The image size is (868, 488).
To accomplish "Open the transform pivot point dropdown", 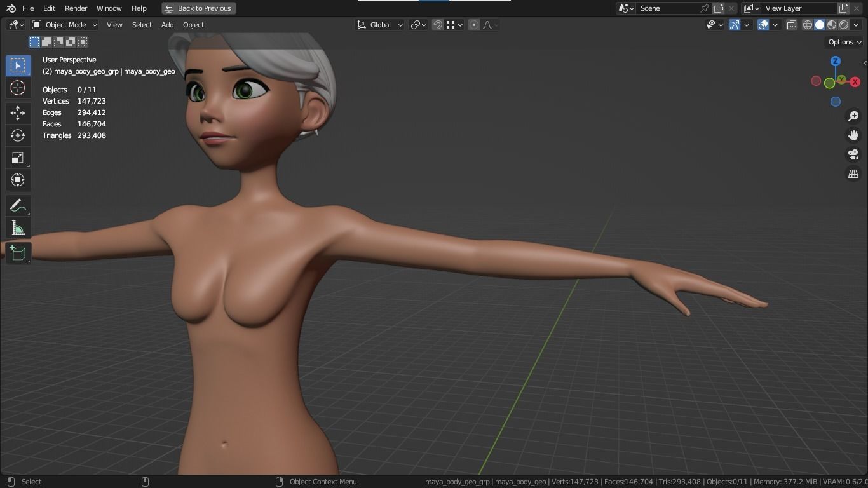I will tap(418, 25).
